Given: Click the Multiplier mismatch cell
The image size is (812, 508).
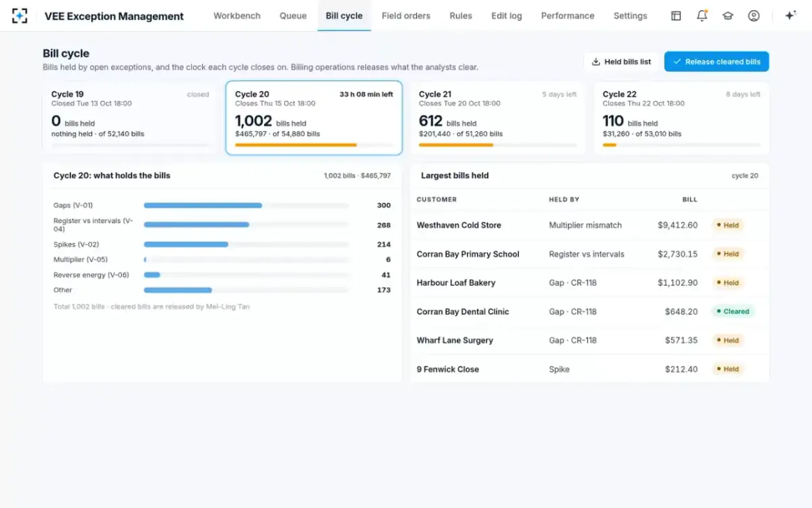Looking at the screenshot, I should (x=585, y=225).
